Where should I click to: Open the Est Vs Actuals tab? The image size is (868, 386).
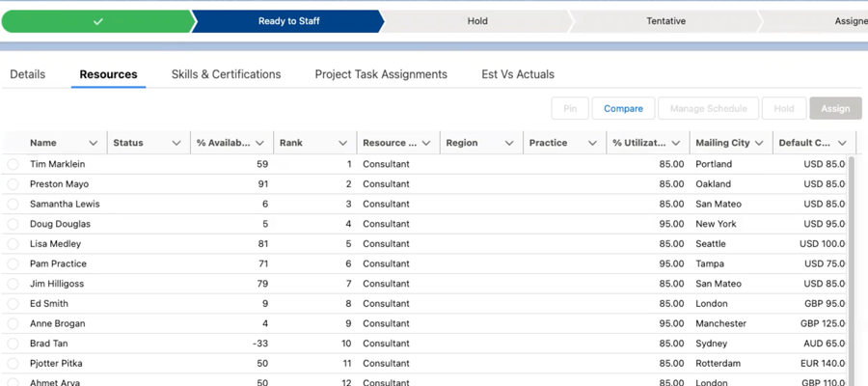click(x=518, y=74)
